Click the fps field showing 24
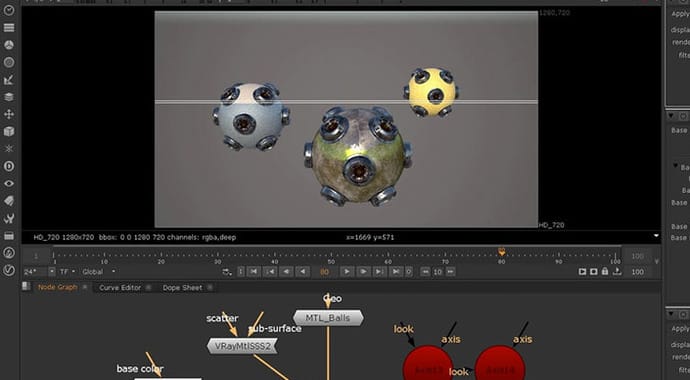The height and width of the screenshot is (380, 690). pos(36,272)
